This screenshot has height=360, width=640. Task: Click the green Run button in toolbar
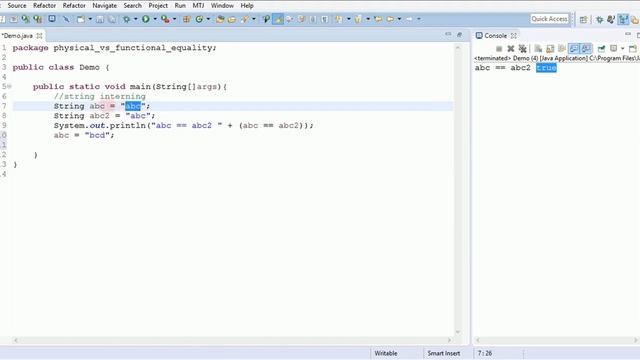coord(145,19)
